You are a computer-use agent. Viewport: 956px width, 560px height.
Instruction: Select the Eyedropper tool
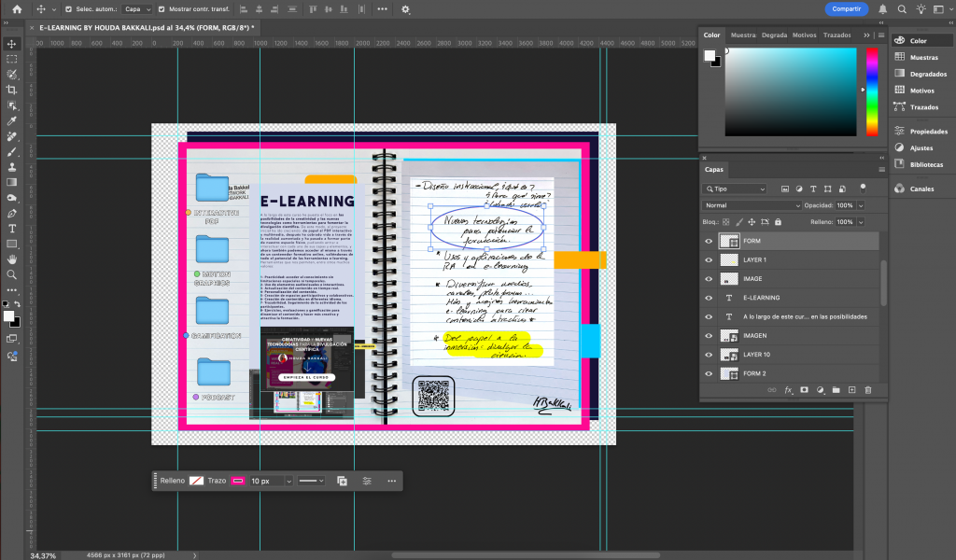[x=12, y=120]
